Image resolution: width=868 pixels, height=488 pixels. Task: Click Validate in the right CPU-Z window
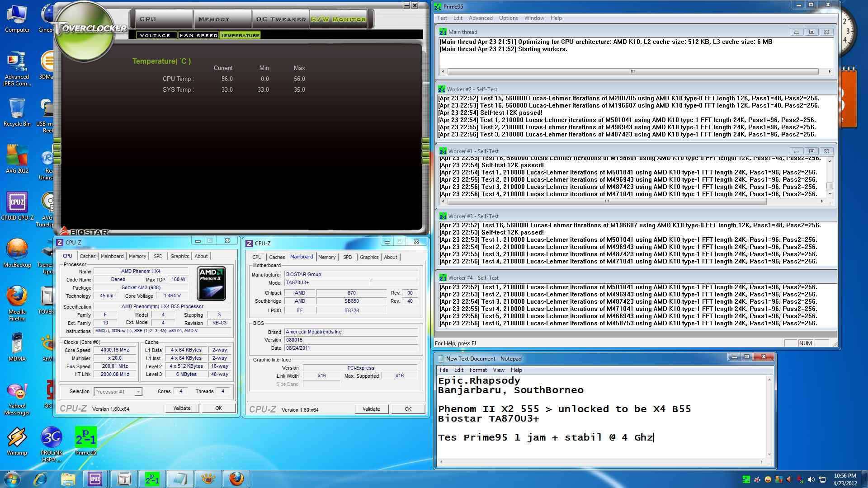pos(371,409)
